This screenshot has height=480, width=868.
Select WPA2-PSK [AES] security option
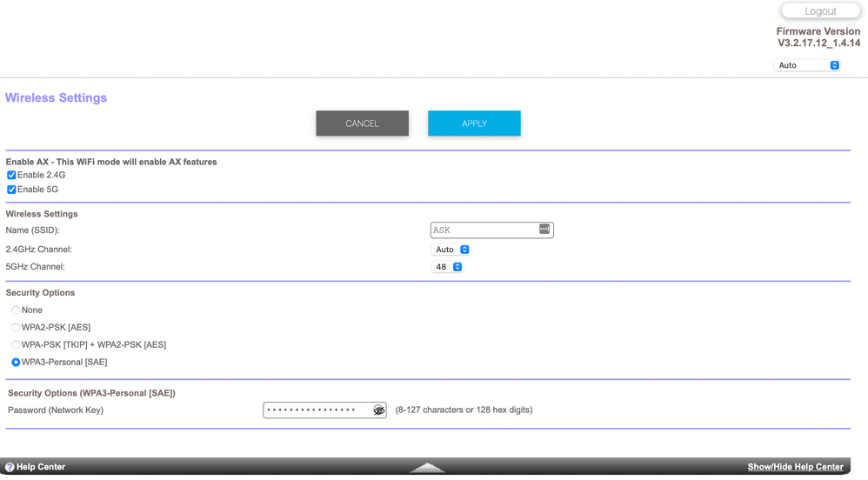(16, 327)
